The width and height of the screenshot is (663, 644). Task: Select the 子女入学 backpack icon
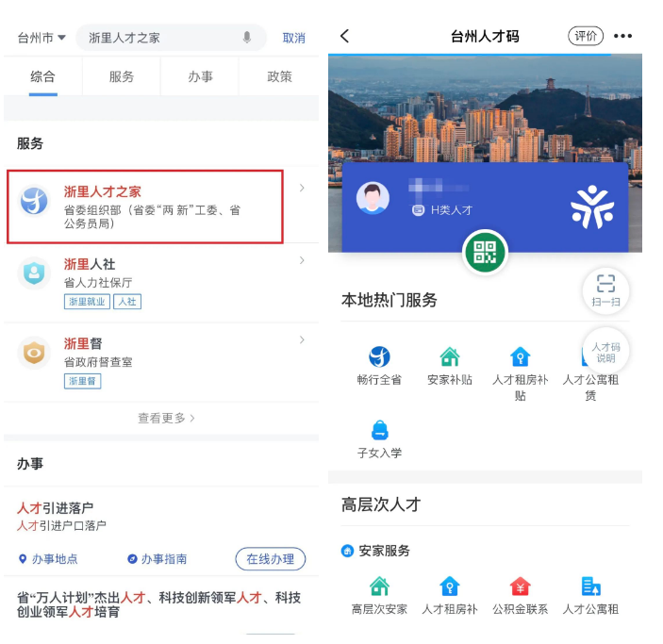[x=380, y=430]
